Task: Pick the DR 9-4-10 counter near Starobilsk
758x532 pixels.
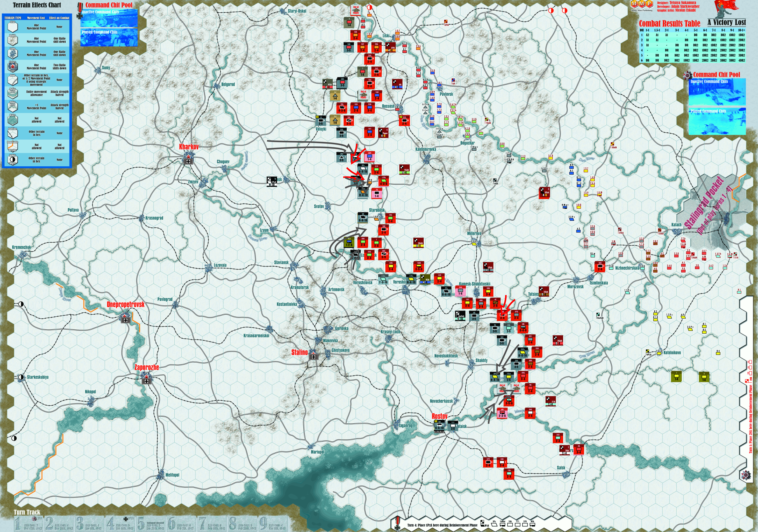Action: (x=363, y=218)
